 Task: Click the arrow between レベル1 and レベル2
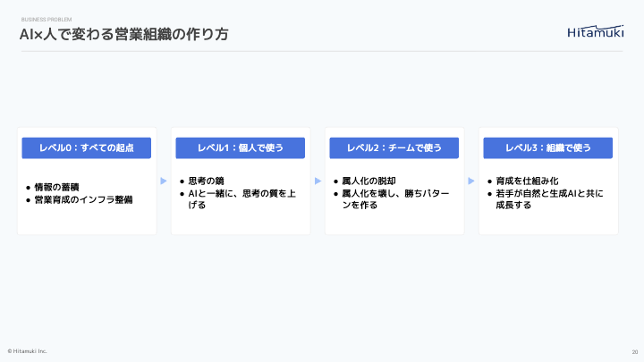click(x=318, y=181)
